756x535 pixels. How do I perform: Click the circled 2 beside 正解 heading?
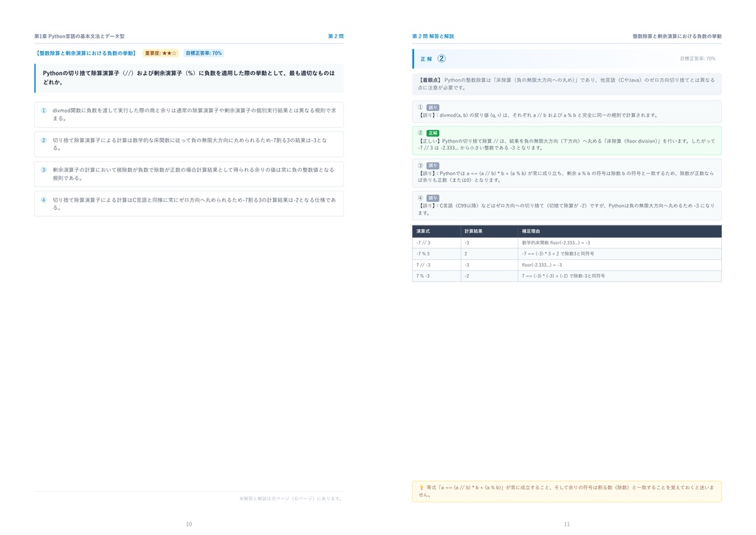point(441,58)
